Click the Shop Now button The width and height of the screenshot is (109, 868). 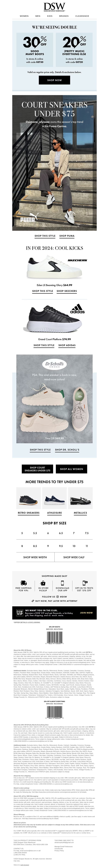pos(54,80)
